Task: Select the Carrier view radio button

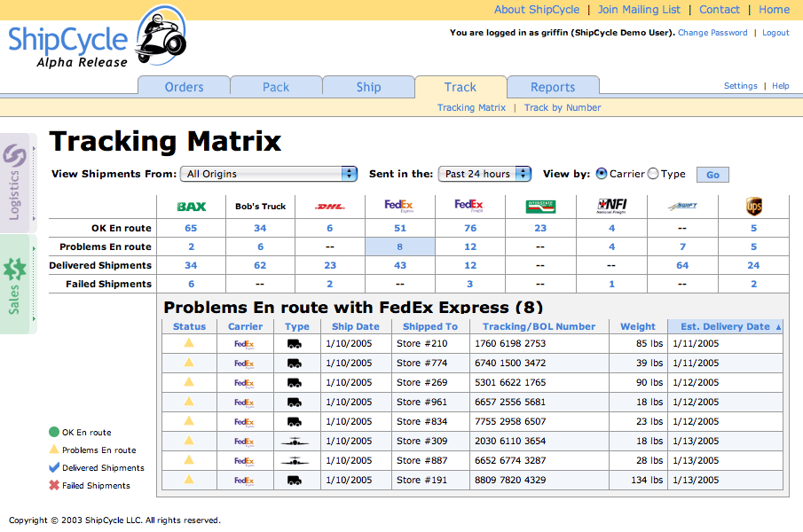Action: tap(602, 174)
